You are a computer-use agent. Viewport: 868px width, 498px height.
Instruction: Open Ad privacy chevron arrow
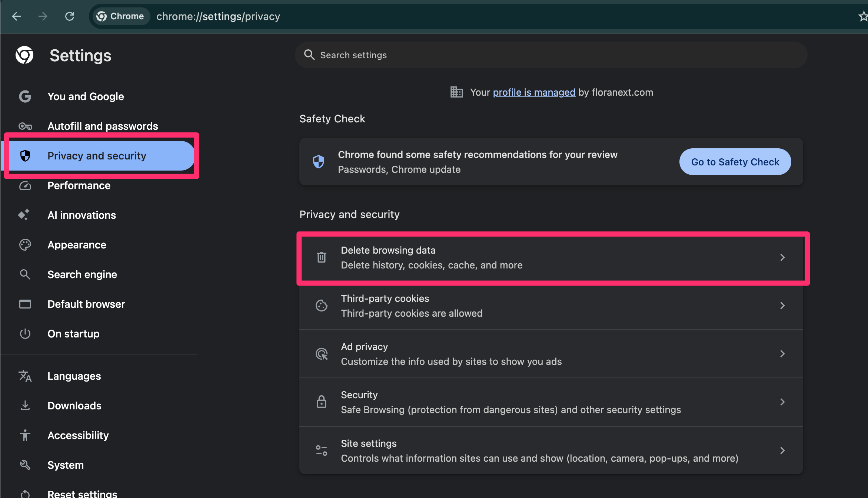click(782, 354)
